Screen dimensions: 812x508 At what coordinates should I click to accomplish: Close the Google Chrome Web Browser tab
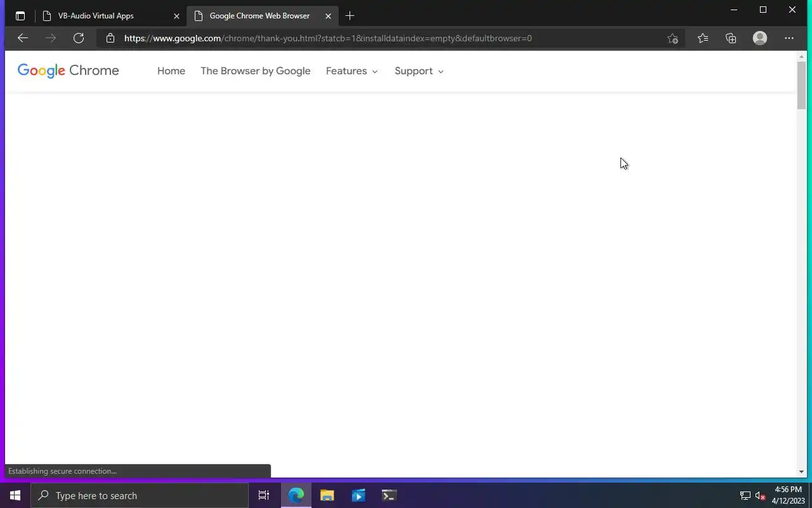pos(328,16)
